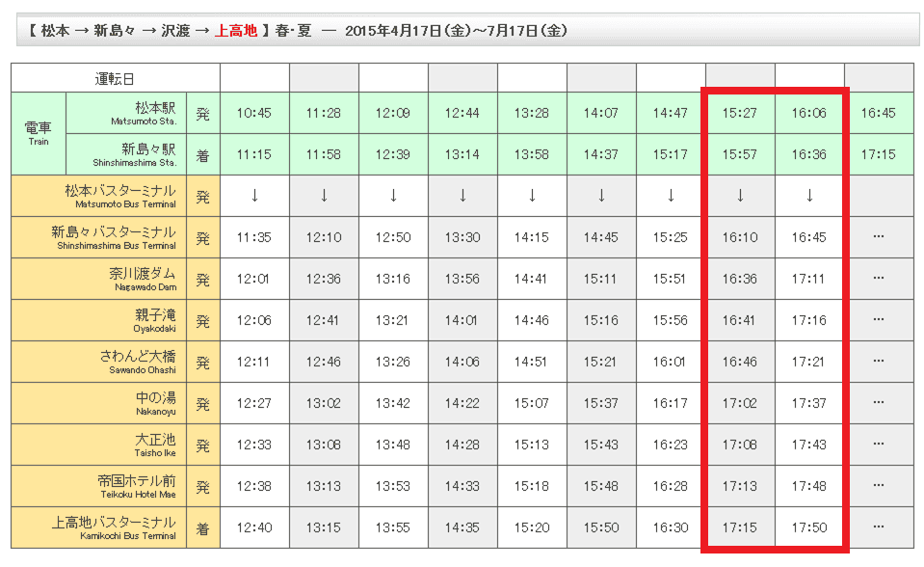Click the 16:06 train departure

[809, 113]
